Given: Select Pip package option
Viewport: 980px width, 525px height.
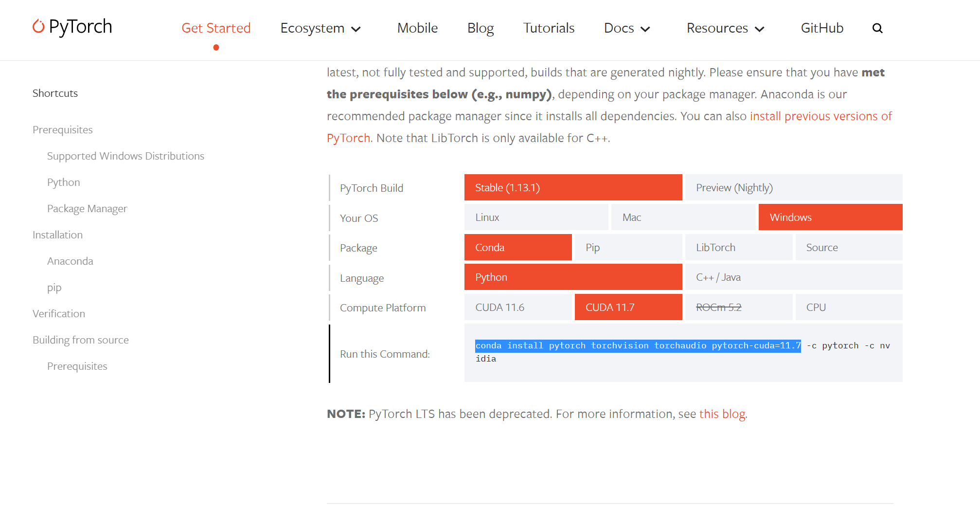Looking at the screenshot, I should pyautogui.click(x=628, y=247).
